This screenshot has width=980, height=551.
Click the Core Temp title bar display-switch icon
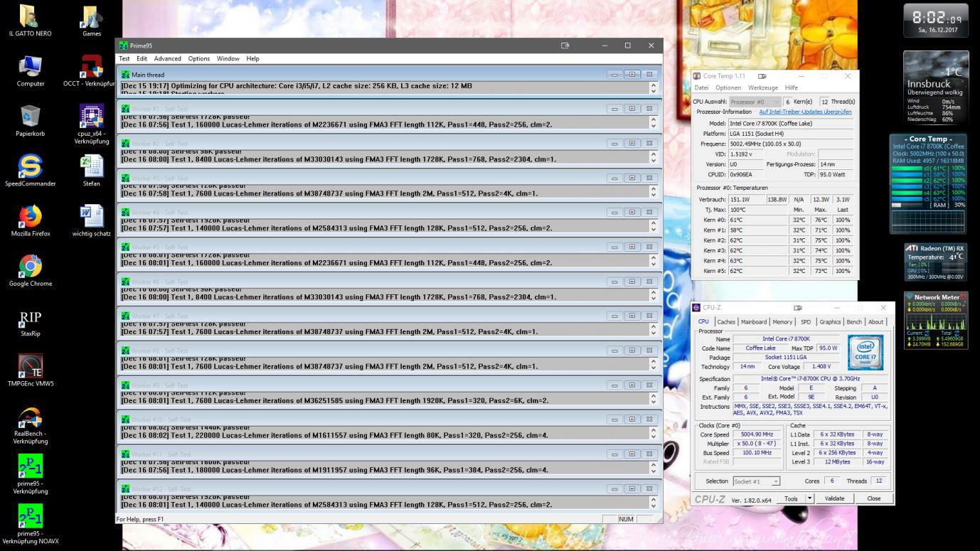point(762,76)
